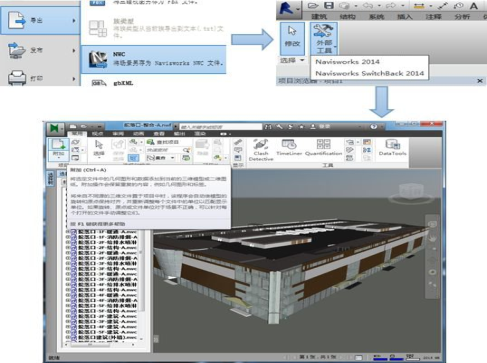Image resolution: width=487 pixels, height=363 pixels.
Task: Switch to the 插入 ribbon tab in Revit
Action: [x=405, y=17]
